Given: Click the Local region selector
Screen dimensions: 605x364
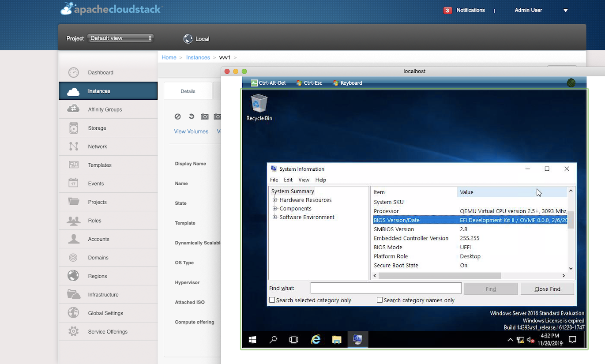Looking at the screenshot, I should point(196,39).
